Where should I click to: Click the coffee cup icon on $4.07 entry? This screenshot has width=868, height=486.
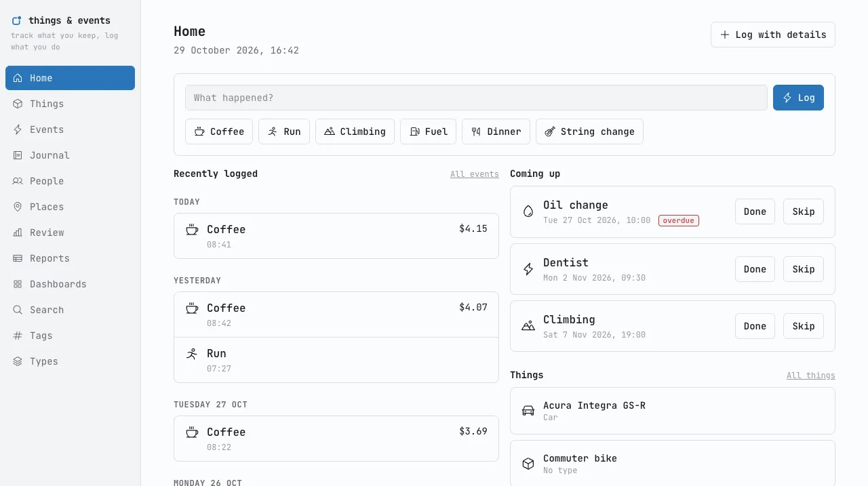pyautogui.click(x=192, y=308)
